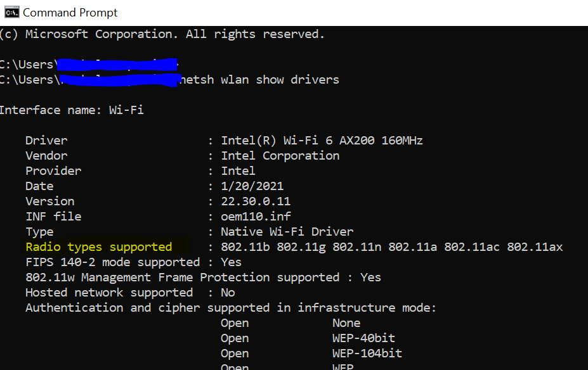The image size is (588, 370).
Task: Click the 802.11ac radio type text
Action: (472, 247)
